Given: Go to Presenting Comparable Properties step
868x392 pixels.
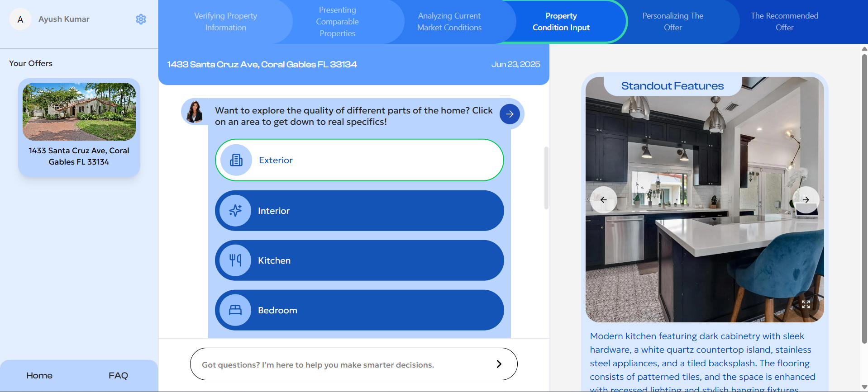Looking at the screenshot, I should [x=338, y=22].
